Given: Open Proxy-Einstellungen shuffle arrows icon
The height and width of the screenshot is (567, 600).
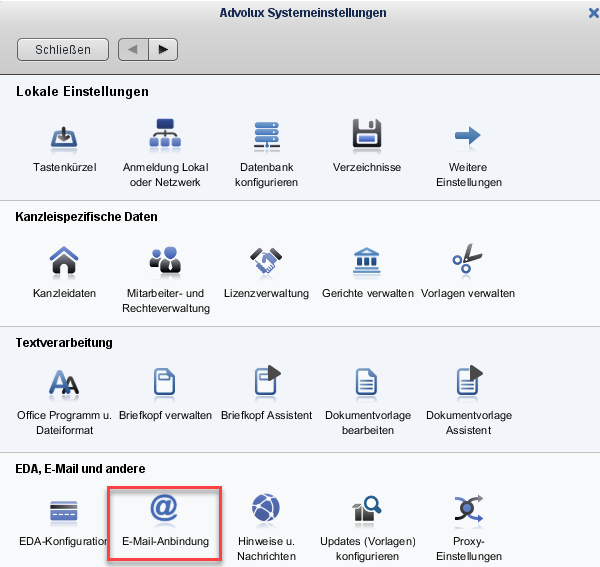Looking at the screenshot, I should pos(469,508).
